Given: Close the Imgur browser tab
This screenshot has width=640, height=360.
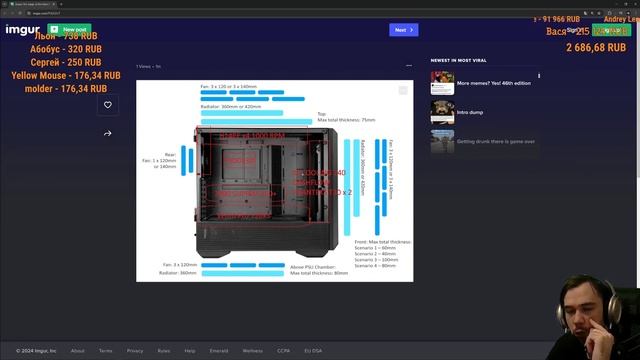Looking at the screenshot, I should click(53, 4).
